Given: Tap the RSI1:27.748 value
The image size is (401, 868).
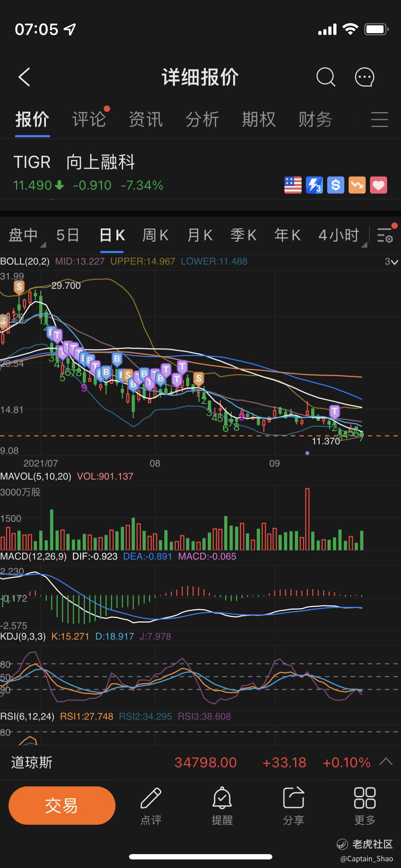Looking at the screenshot, I should 87,717.
